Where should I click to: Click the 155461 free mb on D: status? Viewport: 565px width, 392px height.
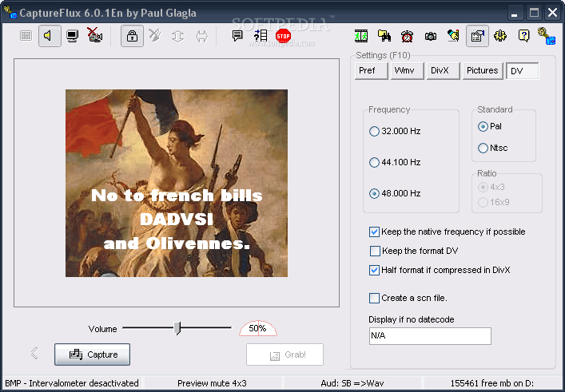click(x=492, y=383)
